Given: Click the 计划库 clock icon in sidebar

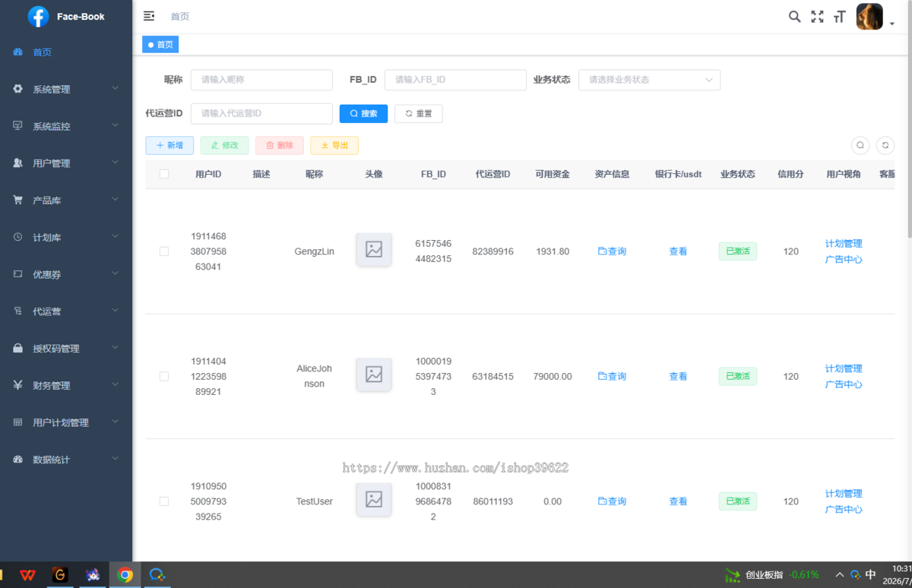Looking at the screenshot, I should point(17,237).
